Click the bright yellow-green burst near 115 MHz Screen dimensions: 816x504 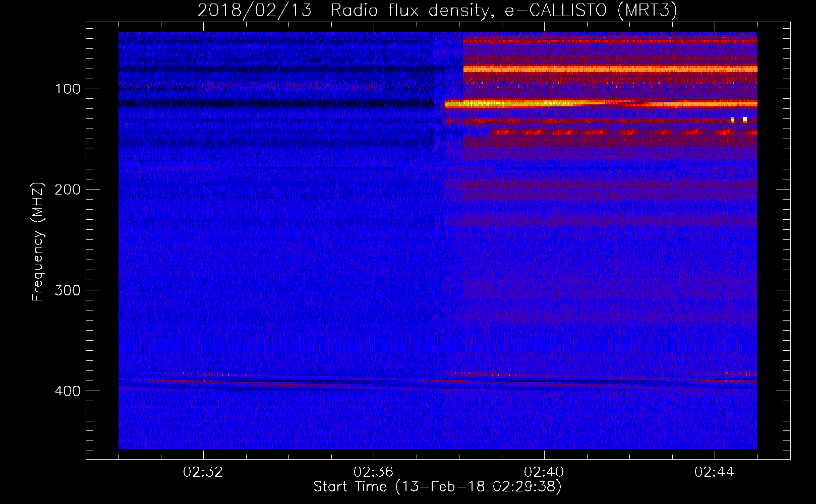(x=524, y=104)
